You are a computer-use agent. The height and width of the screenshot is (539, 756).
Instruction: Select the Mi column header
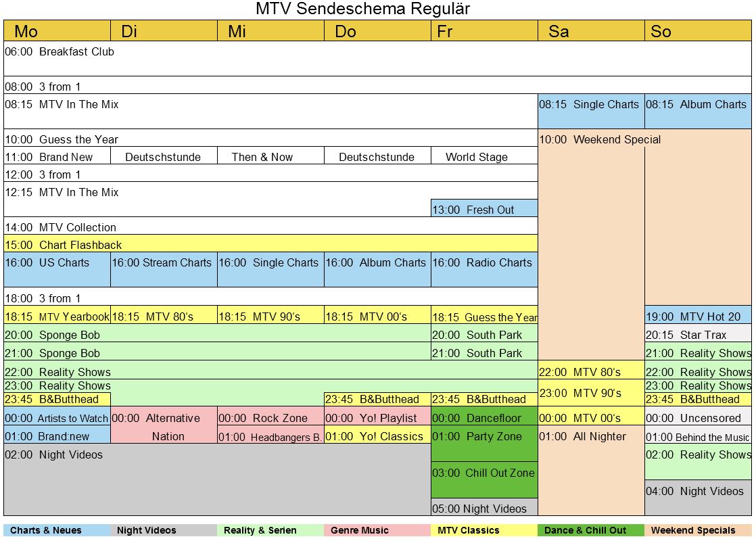[x=271, y=31]
